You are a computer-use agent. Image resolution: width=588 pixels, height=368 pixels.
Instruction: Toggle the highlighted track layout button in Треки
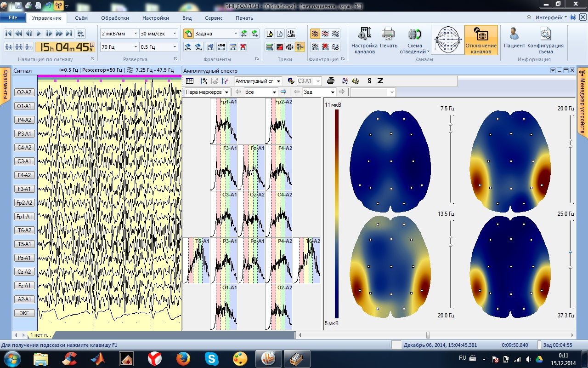coord(300,46)
